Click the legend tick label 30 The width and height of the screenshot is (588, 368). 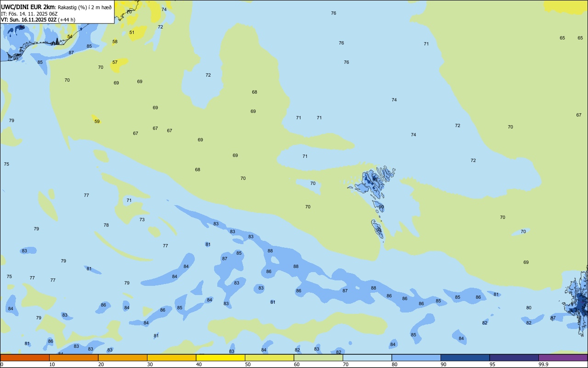tap(150, 364)
